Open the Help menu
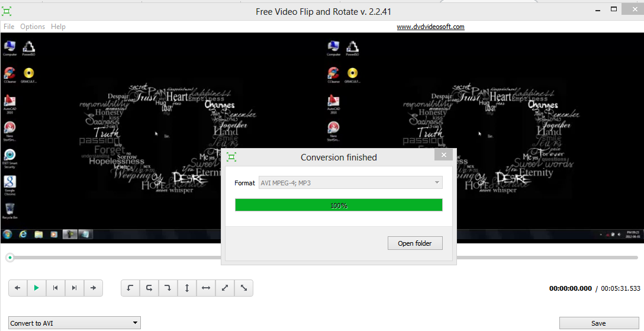Viewport: 644px width, 331px height. tap(58, 27)
